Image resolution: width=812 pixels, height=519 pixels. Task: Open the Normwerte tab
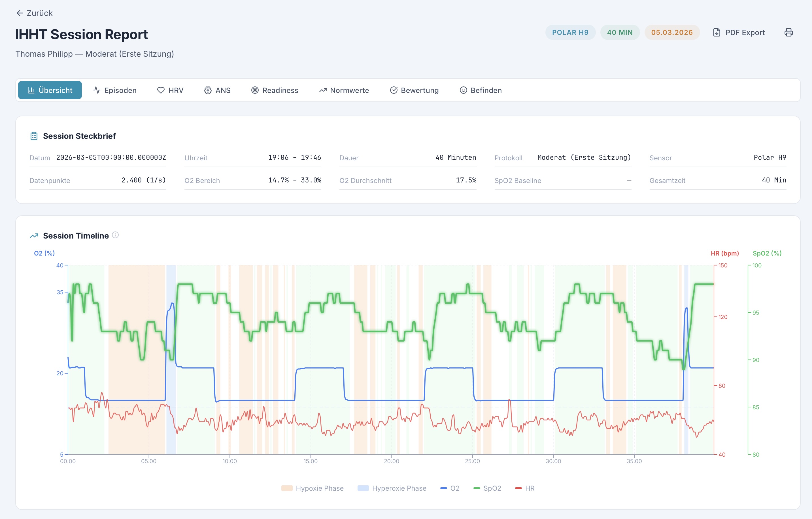coord(344,90)
